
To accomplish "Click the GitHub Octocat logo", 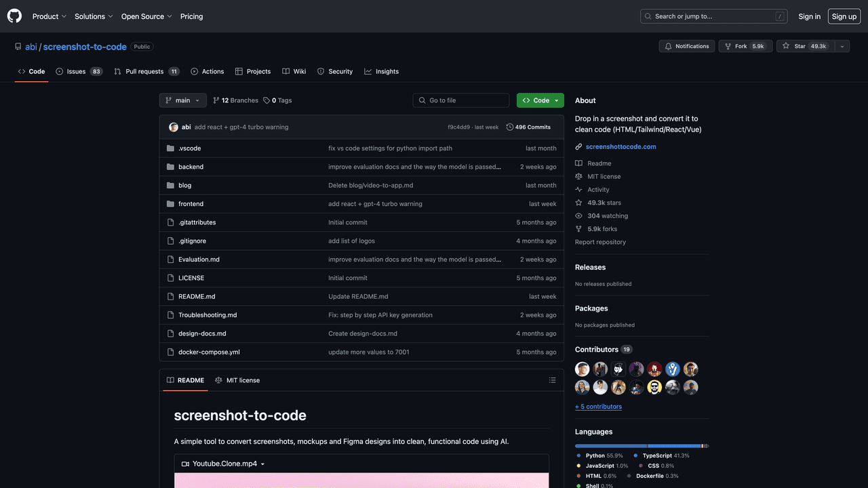I will click(14, 16).
